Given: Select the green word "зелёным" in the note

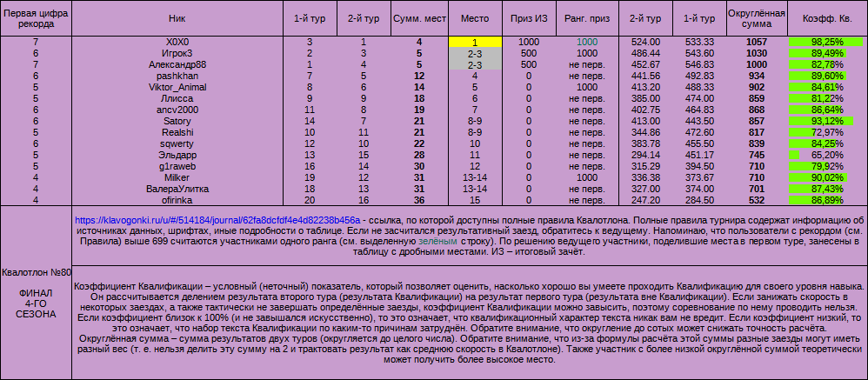Looking at the screenshot, I should click(437, 241).
